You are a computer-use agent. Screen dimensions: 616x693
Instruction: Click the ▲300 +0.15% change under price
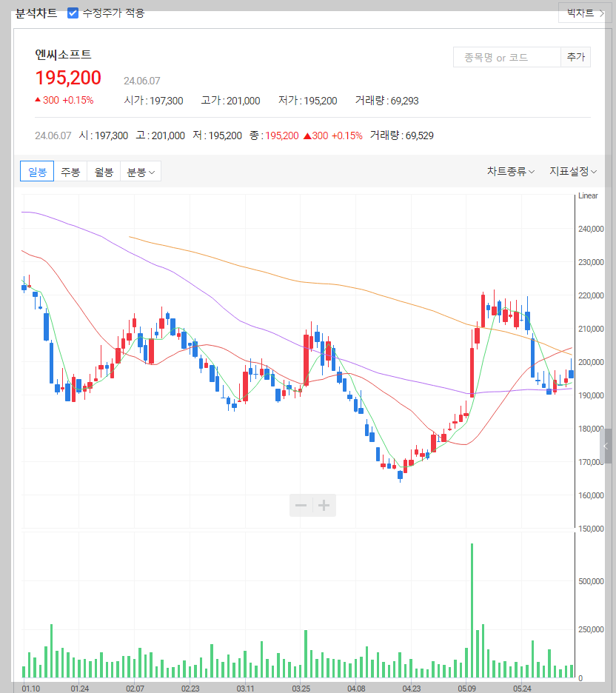click(64, 101)
